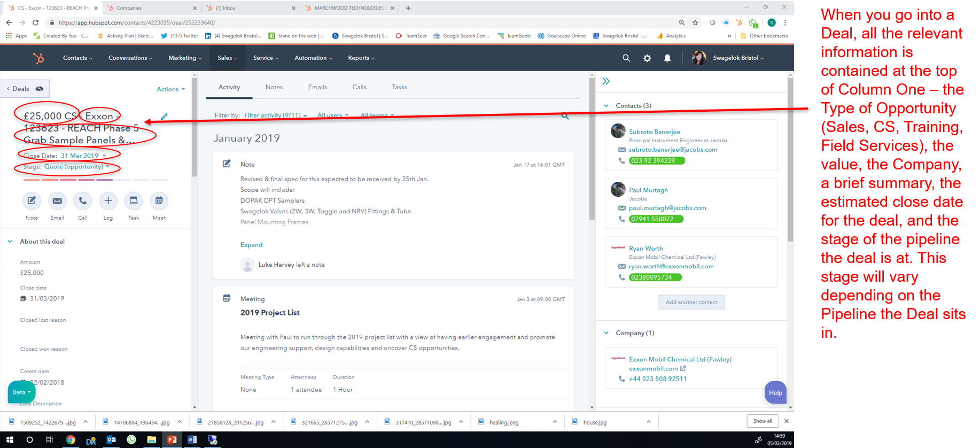Email ryan.worth@exxonmobil.com
This screenshot has height=448, width=980.
point(671,266)
